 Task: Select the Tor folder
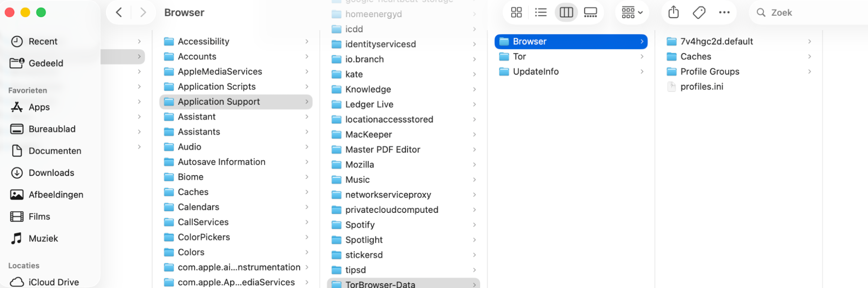[571, 56]
